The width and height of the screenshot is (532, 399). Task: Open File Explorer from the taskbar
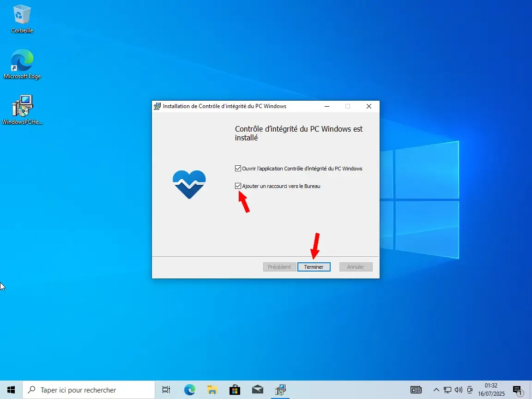coord(212,390)
